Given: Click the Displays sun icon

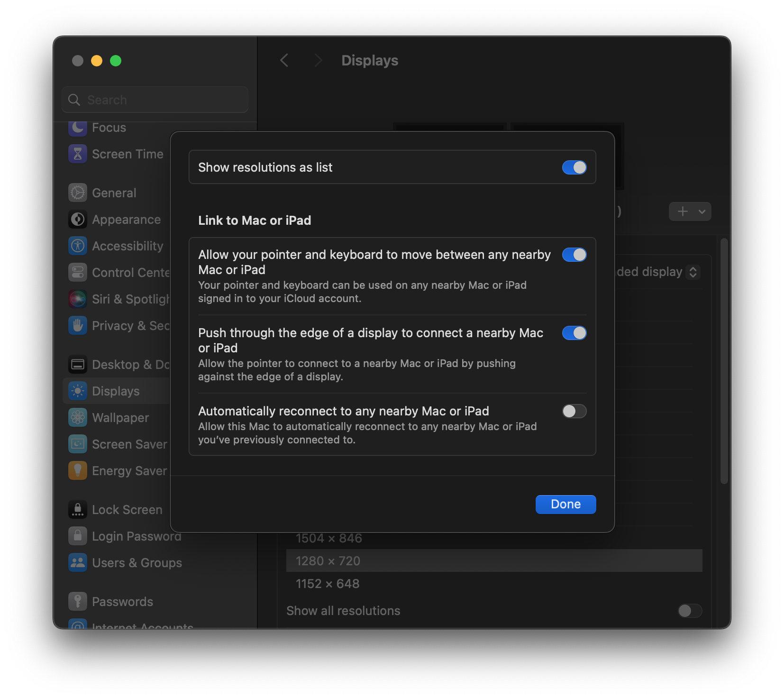Looking at the screenshot, I should (78, 391).
